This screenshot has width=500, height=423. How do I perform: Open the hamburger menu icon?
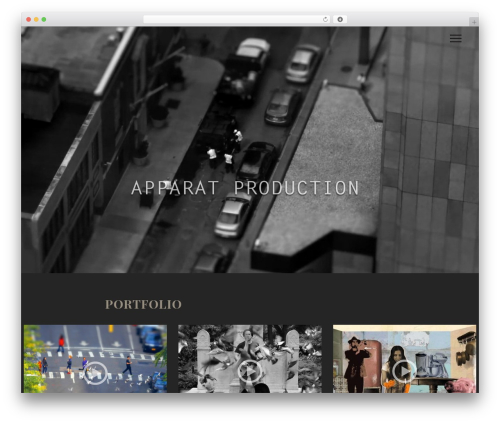pos(455,38)
